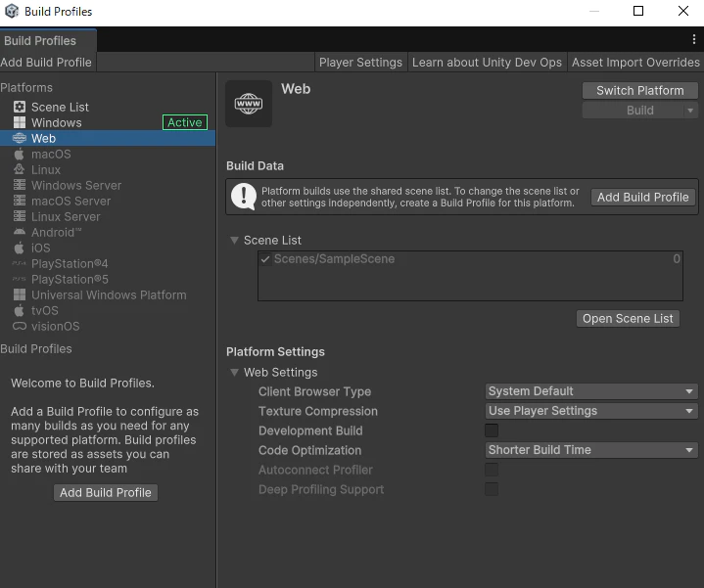This screenshot has height=588, width=704.
Task: Click the macOS Server icon
Action: pyautogui.click(x=20, y=201)
